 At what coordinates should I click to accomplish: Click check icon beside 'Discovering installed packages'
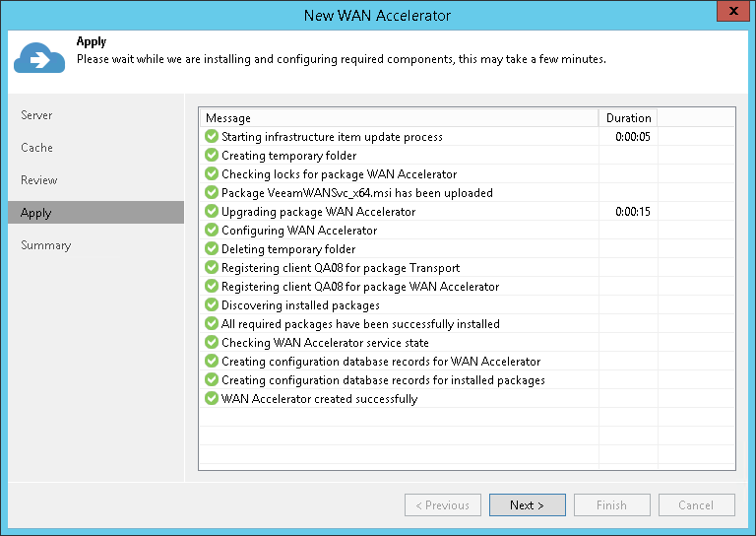tap(211, 305)
